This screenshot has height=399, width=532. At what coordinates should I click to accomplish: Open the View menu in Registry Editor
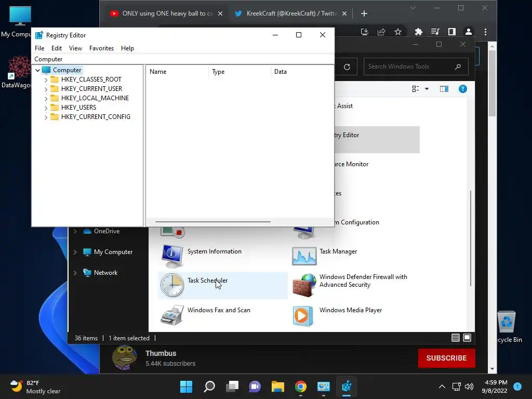pyautogui.click(x=75, y=48)
